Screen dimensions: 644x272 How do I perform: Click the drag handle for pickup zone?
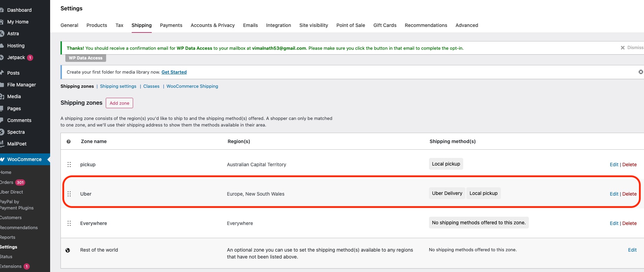69,165
